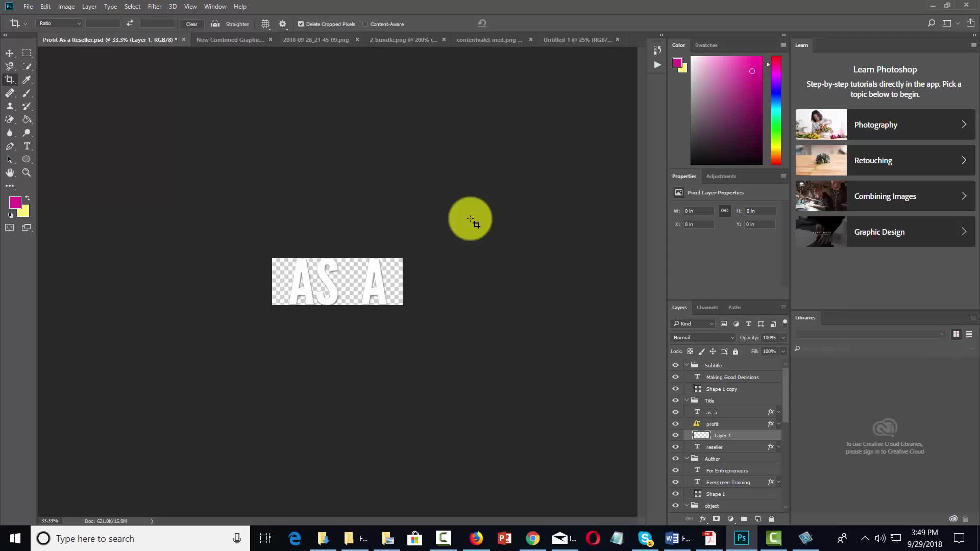The width and height of the screenshot is (980, 551).
Task: Click the delete layer trash icon
Action: [x=771, y=519]
